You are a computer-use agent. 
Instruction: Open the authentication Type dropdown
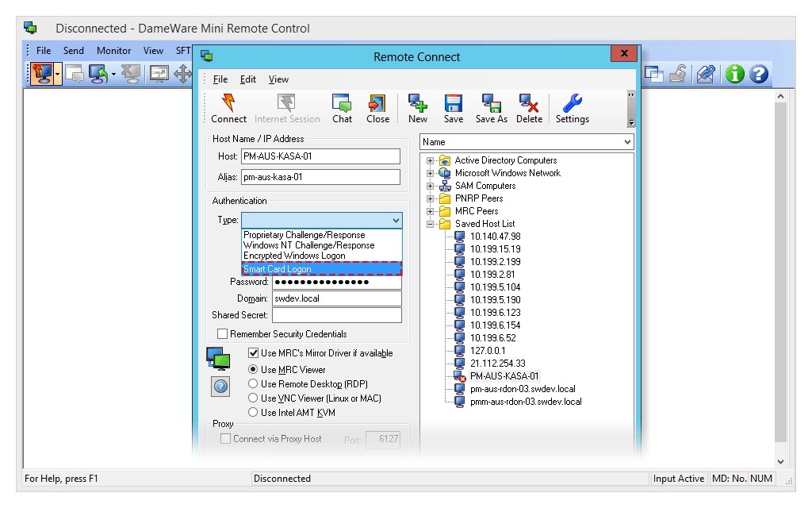(x=395, y=220)
